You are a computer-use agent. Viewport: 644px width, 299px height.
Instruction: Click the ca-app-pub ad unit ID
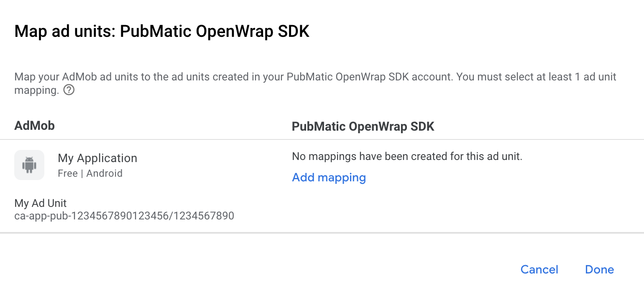(x=124, y=216)
